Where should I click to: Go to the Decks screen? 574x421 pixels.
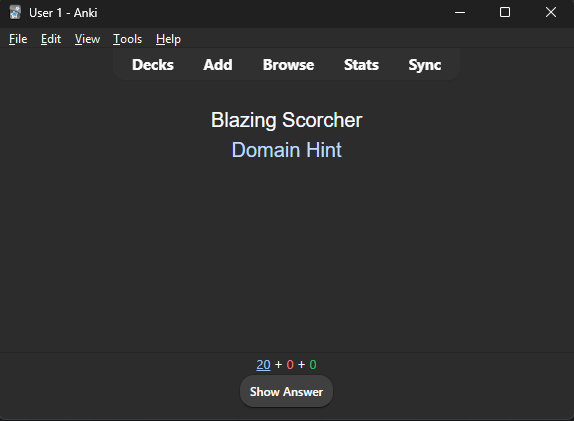click(x=153, y=65)
